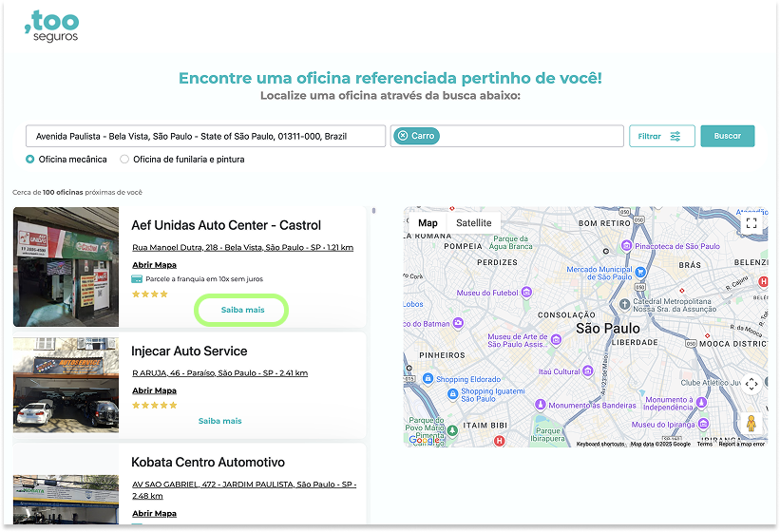780x532 pixels.
Task: Click Museu do Futebol map marker
Action: coord(526,293)
